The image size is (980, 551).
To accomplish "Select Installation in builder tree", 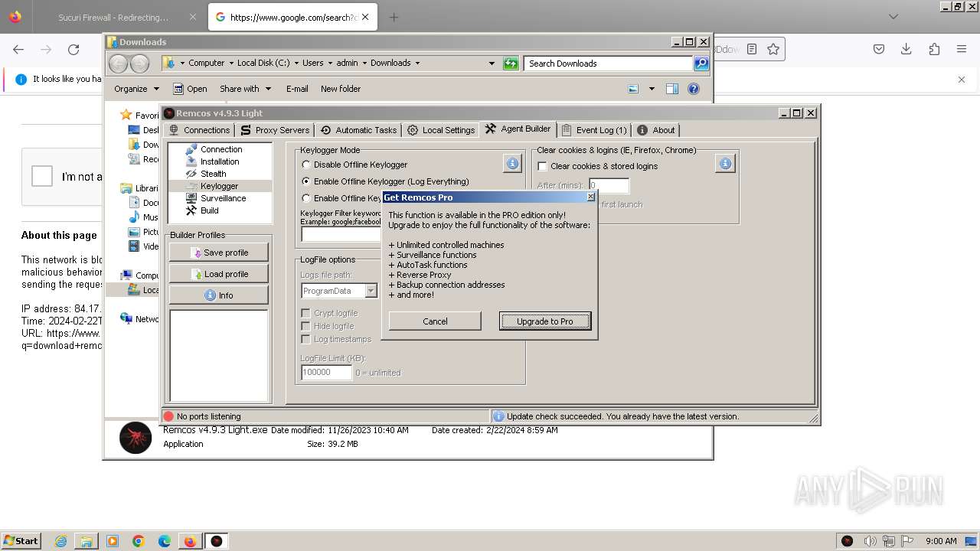I will pyautogui.click(x=219, y=161).
